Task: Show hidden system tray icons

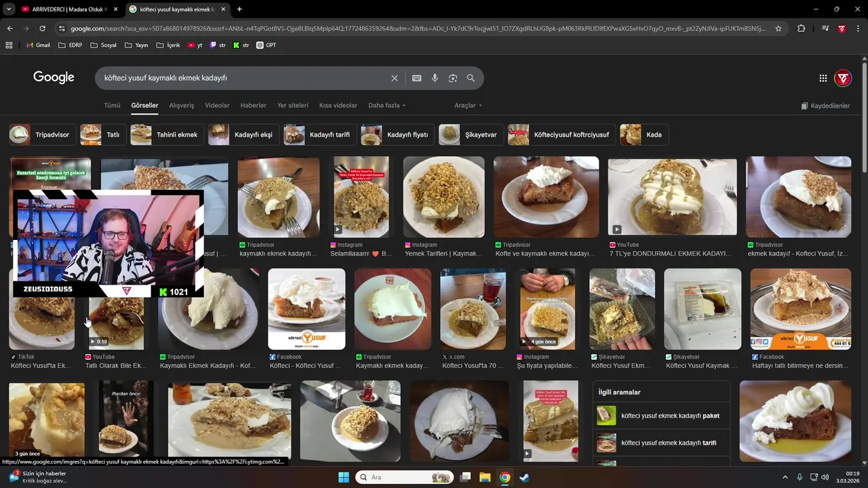Action: click(x=785, y=477)
